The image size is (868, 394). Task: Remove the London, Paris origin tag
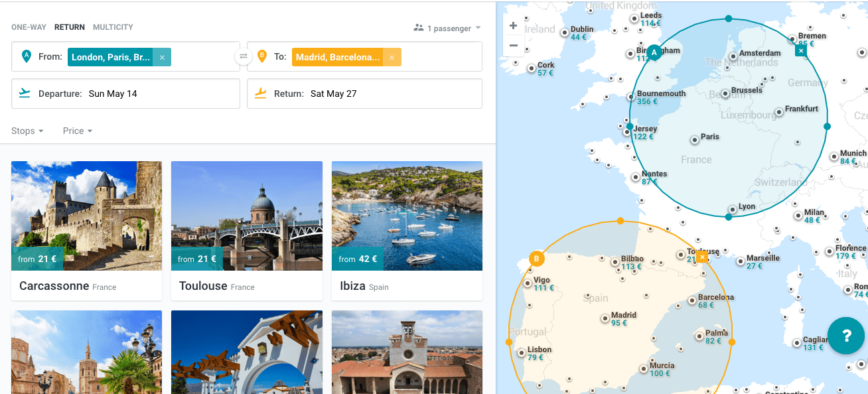(162, 58)
